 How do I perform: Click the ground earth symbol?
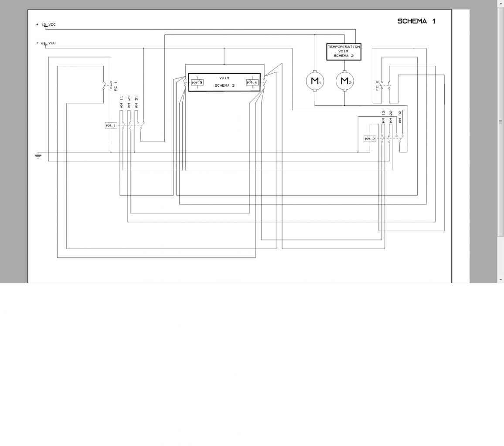pyautogui.click(x=38, y=156)
